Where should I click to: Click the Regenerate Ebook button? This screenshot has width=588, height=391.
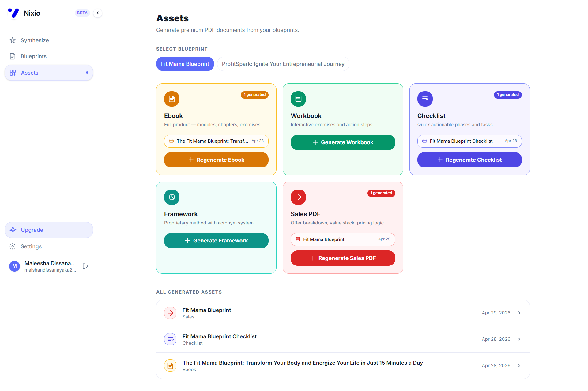[x=216, y=160]
